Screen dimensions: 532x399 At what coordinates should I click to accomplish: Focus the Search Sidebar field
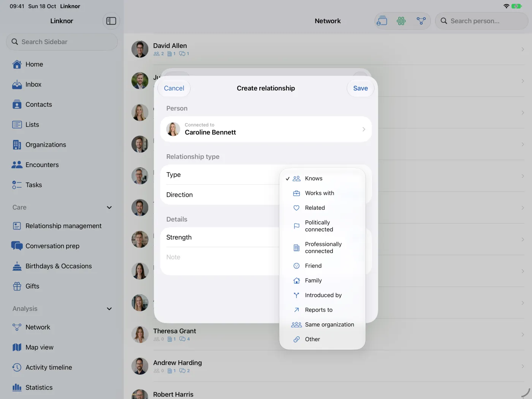coord(62,42)
